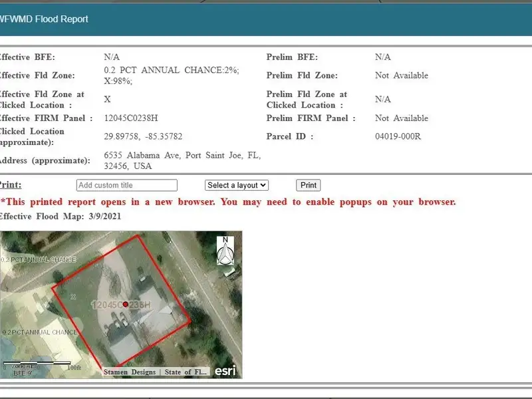The image size is (532, 399).
Task: Open the Select a layout dropdown
Action: (x=236, y=185)
